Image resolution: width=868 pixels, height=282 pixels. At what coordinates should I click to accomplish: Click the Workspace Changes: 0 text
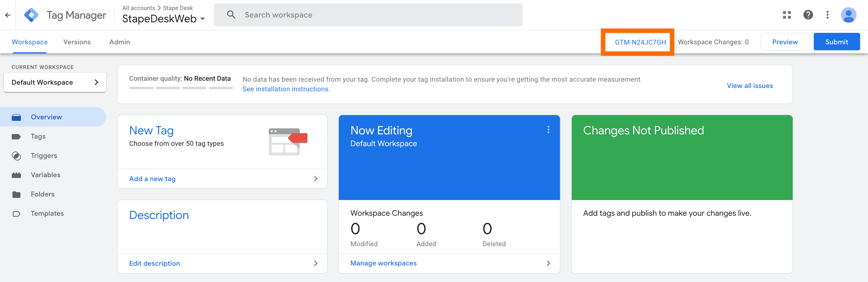(x=713, y=42)
